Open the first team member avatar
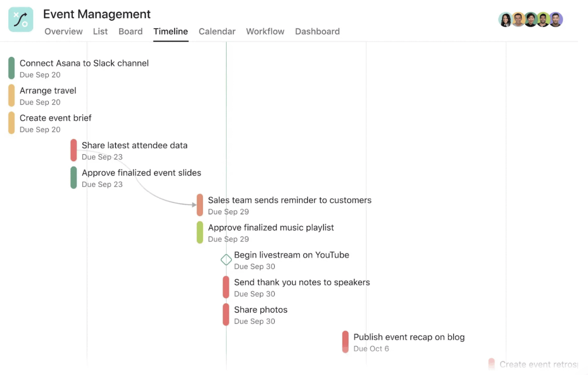 tap(506, 19)
